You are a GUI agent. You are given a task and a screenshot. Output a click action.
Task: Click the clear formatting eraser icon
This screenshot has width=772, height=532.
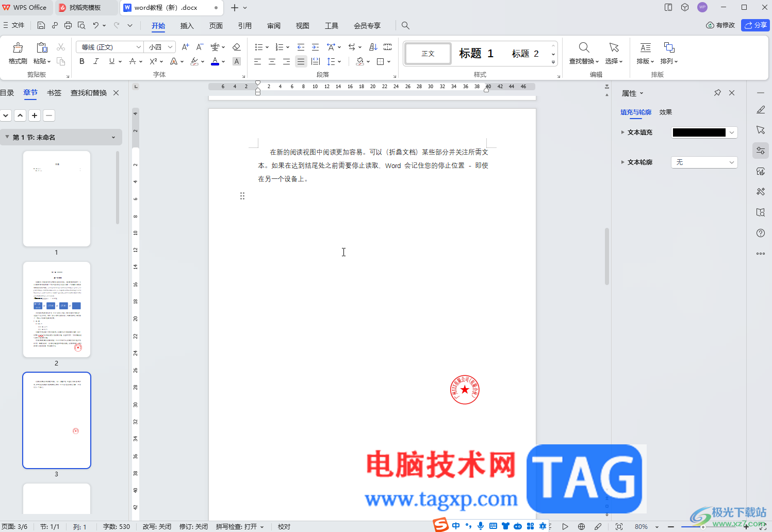[x=237, y=47]
